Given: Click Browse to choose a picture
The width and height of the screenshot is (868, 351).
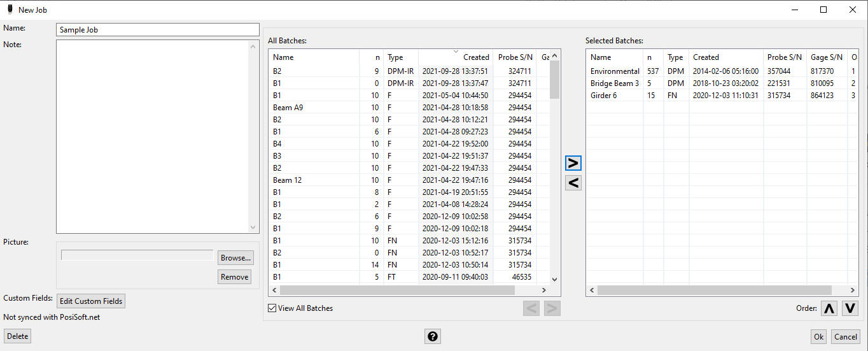Looking at the screenshot, I should (x=235, y=258).
